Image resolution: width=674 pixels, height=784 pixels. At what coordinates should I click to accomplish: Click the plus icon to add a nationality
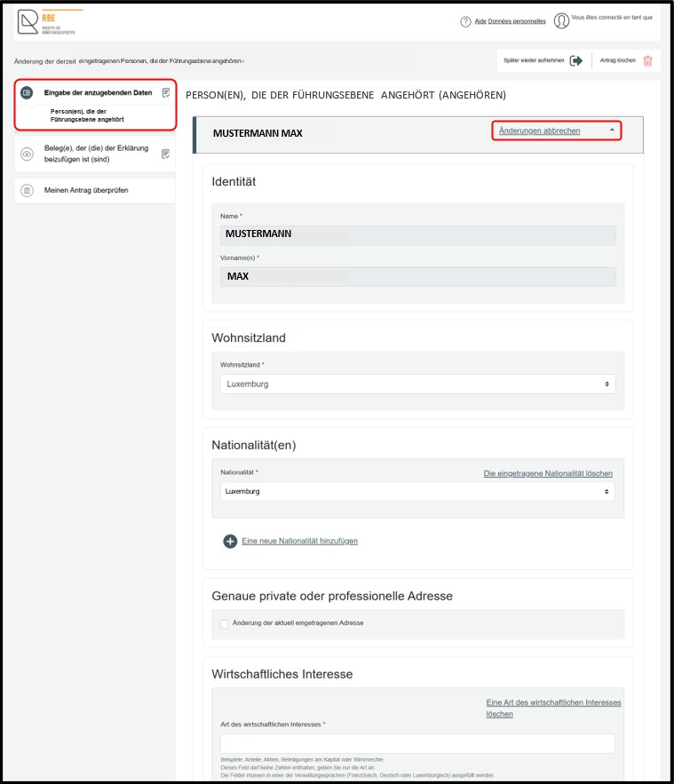click(x=230, y=541)
